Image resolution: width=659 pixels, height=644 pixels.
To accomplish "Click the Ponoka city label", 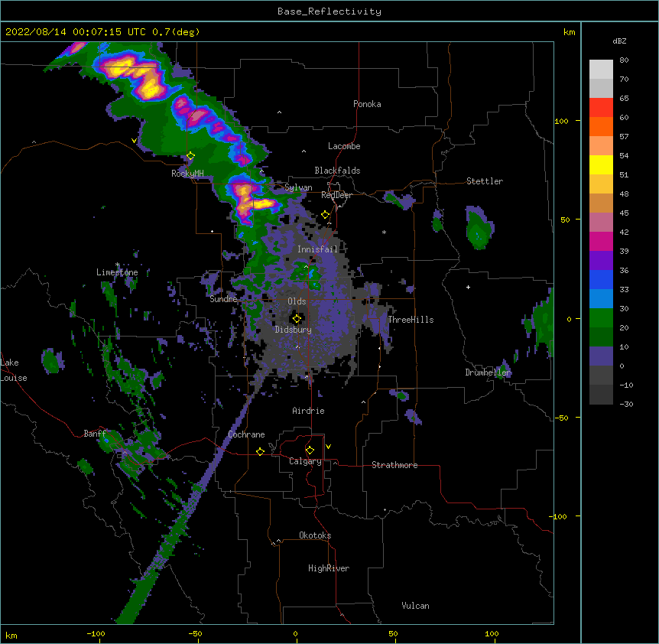I will 367,104.
